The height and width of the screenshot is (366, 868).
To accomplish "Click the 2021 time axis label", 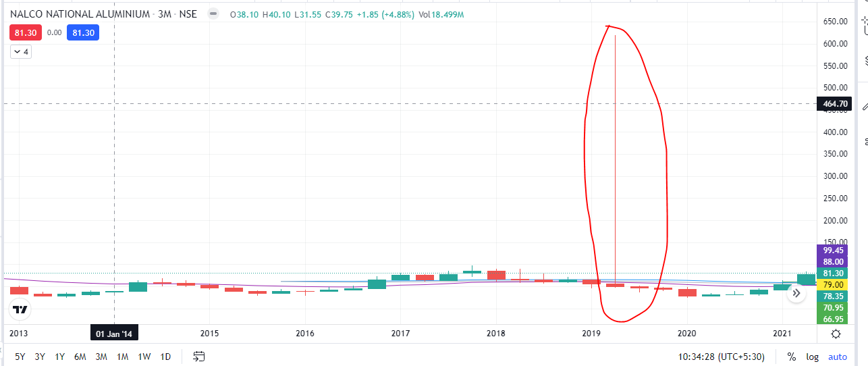I will pos(782,334).
